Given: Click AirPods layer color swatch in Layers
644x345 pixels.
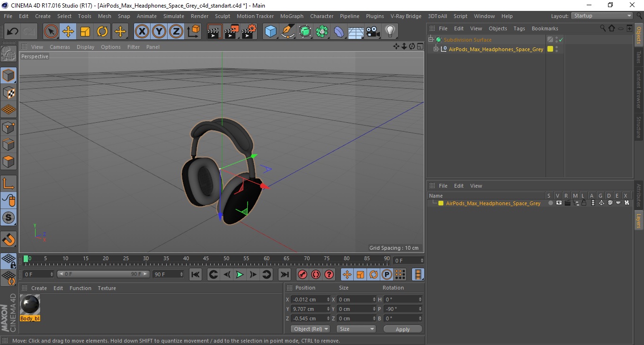Looking at the screenshot, I should [441, 203].
